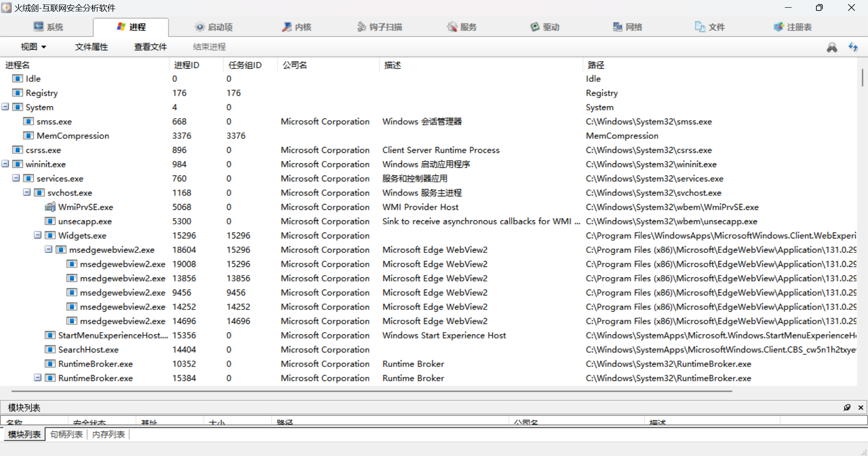
Task: Open the 启动项 tab
Action: [214, 27]
